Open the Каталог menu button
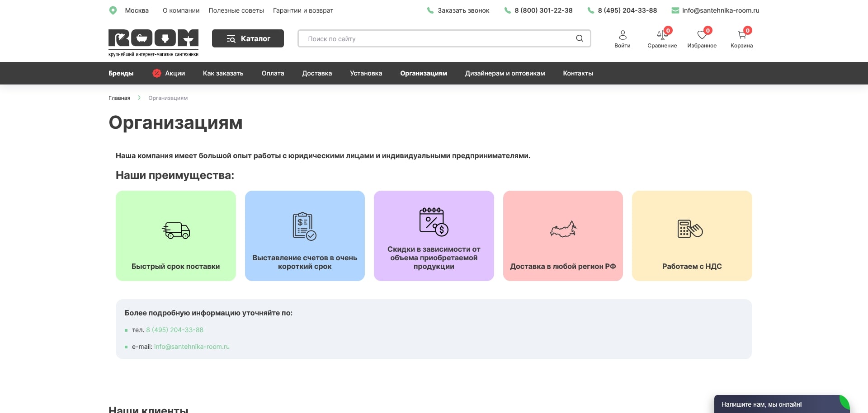 [x=248, y=38]
